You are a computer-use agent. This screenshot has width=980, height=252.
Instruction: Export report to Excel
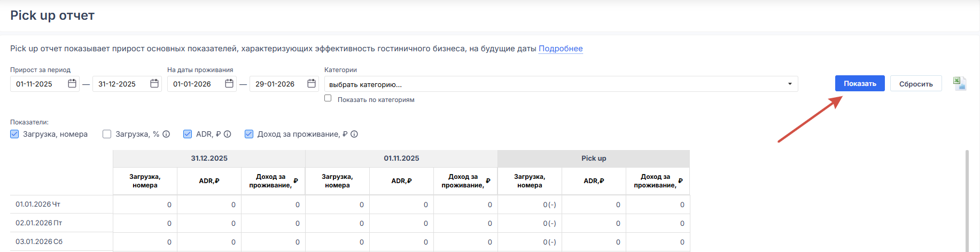coord(959,83)
